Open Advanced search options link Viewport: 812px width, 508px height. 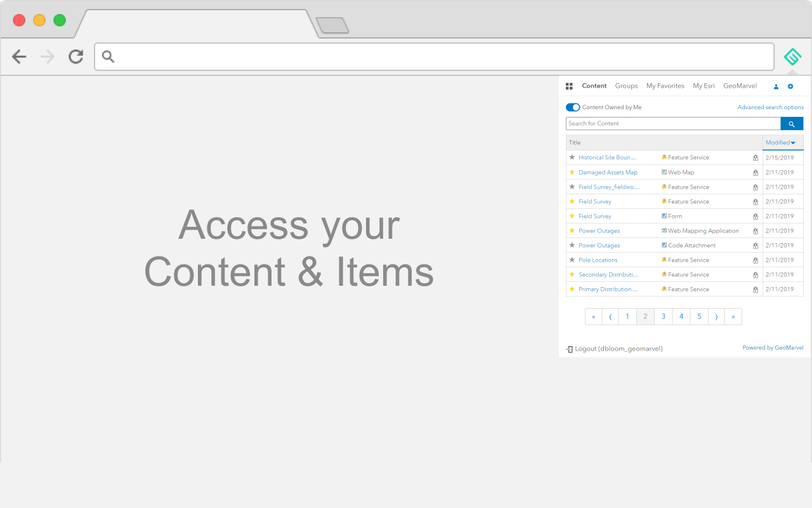(770, 107)
